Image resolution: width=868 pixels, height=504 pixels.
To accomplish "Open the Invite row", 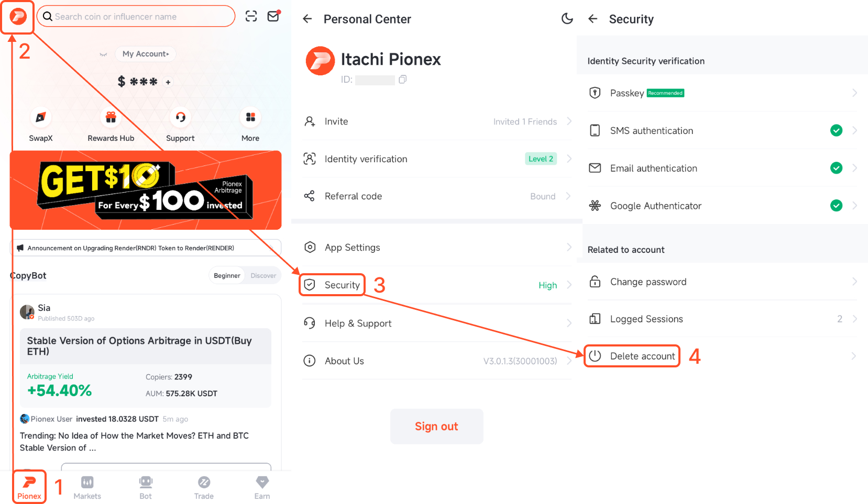I will pos(437,121).
